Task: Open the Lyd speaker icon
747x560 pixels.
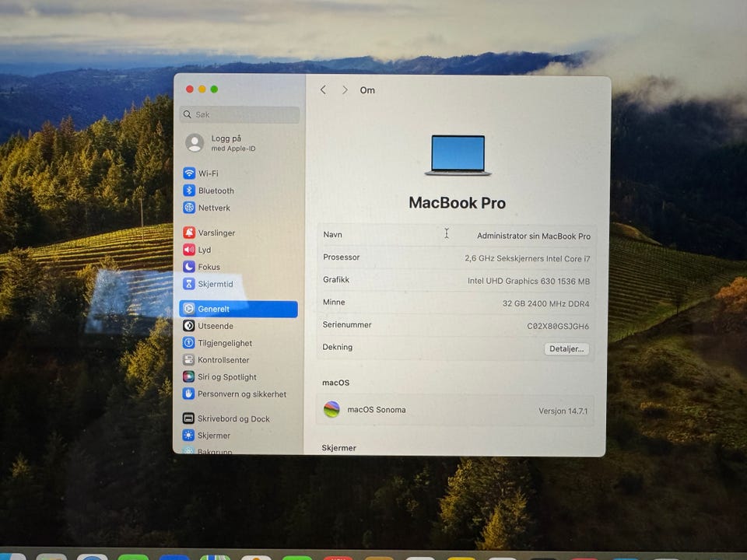Action: pos(189,250)
